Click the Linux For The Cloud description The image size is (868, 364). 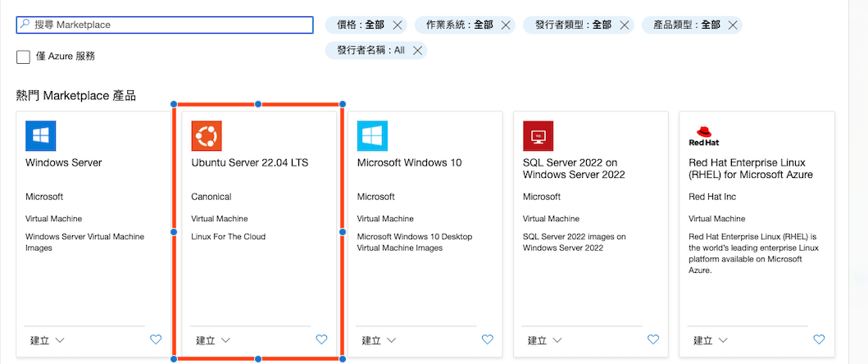229,237
